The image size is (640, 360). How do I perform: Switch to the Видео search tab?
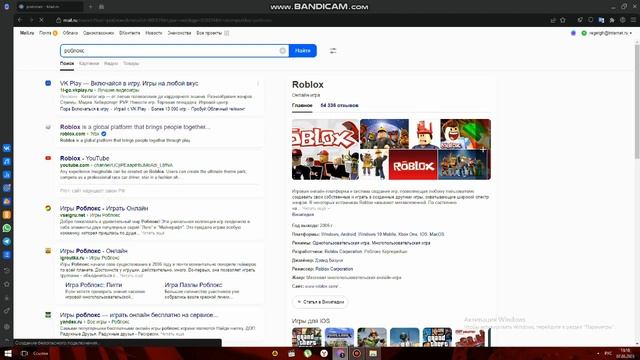pyautogui.click(x=111, y=64)
